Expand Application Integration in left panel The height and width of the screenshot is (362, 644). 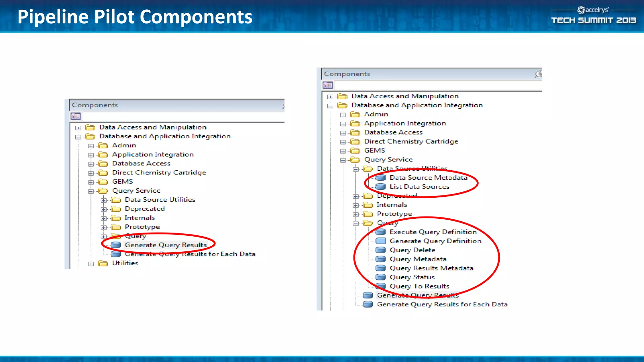pos(91,155)
